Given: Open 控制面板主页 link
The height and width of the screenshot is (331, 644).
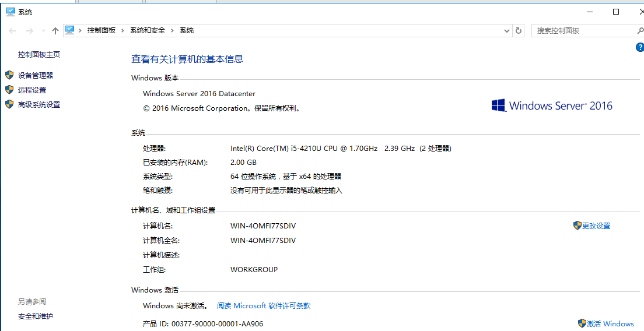Looking at the screenshot, I should pos(39,55).
